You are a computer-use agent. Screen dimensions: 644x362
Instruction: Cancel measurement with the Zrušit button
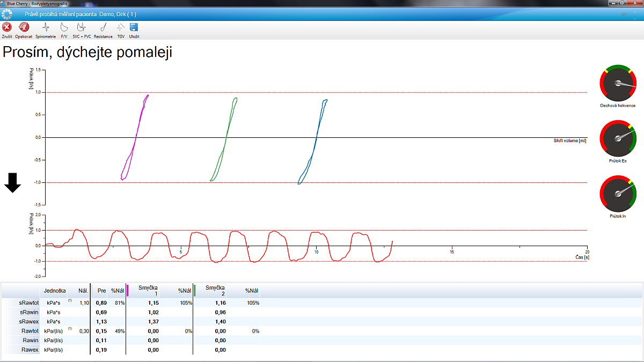pos(7,28)
